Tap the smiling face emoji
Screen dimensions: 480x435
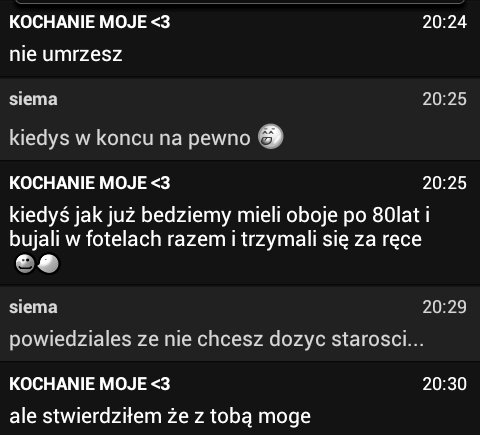[25, 264]
